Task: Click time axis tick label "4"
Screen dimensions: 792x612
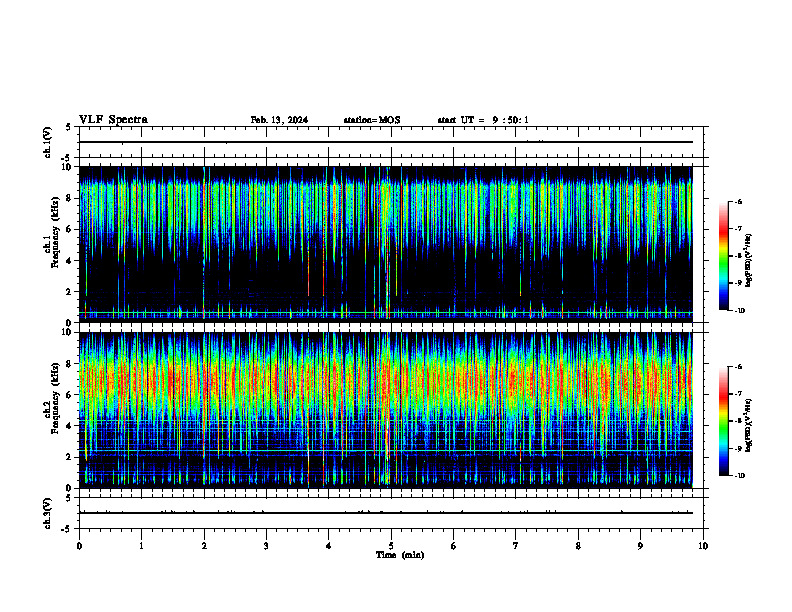Action: click(x=328, y=546)
